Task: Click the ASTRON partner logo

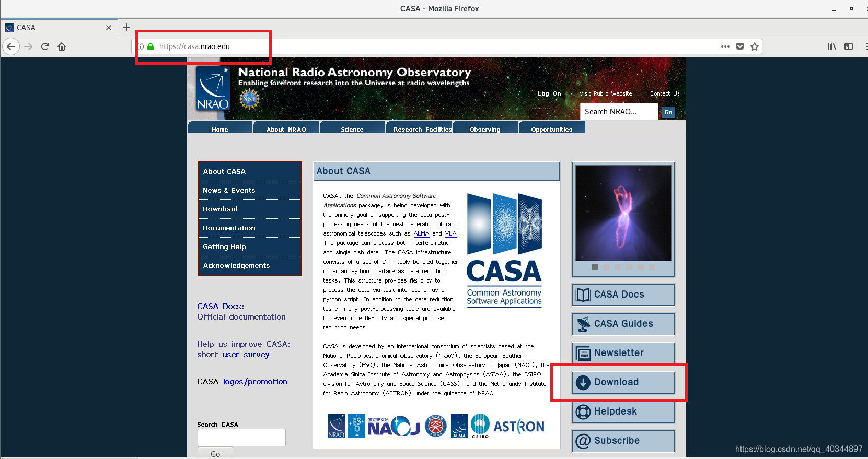Action: pyautogui.click(x=519, y=427)
